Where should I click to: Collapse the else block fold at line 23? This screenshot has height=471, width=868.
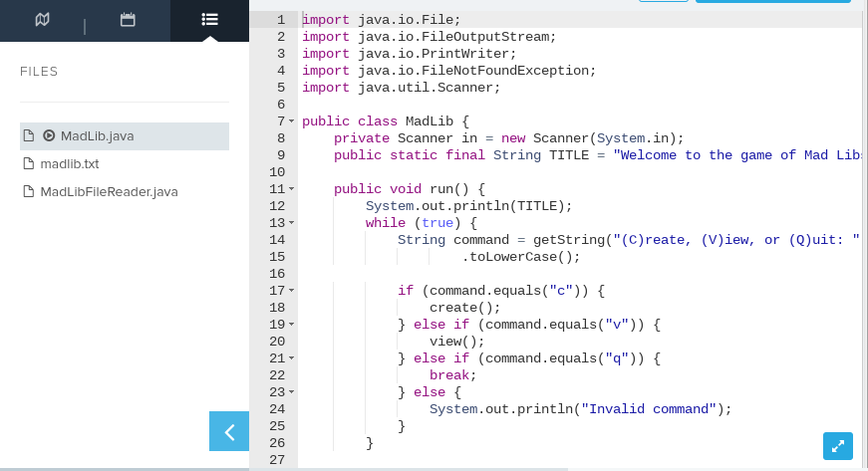292,392
